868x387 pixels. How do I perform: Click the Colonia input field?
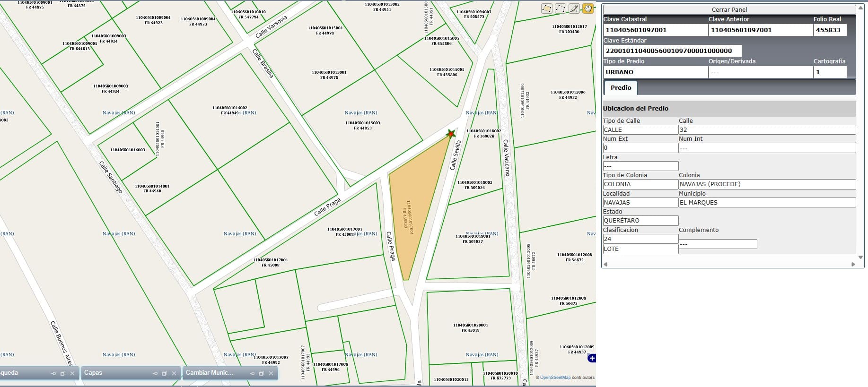click(766, 184)
